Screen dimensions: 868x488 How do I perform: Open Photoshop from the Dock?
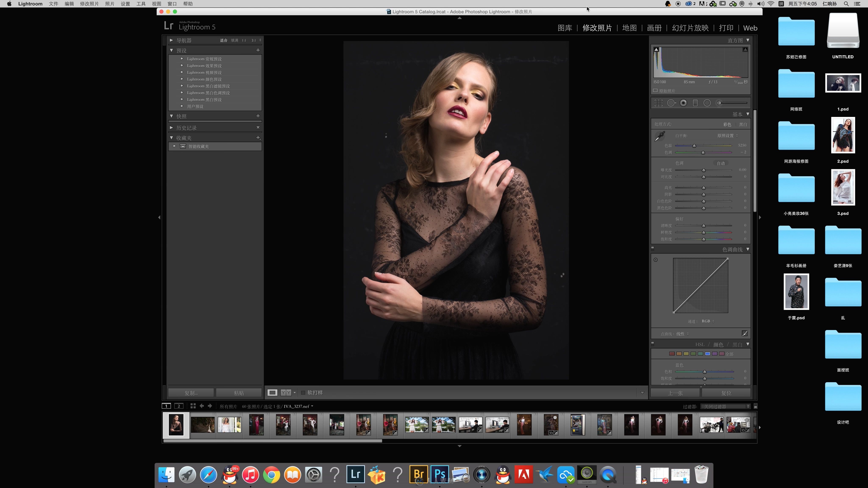point(440,474)
